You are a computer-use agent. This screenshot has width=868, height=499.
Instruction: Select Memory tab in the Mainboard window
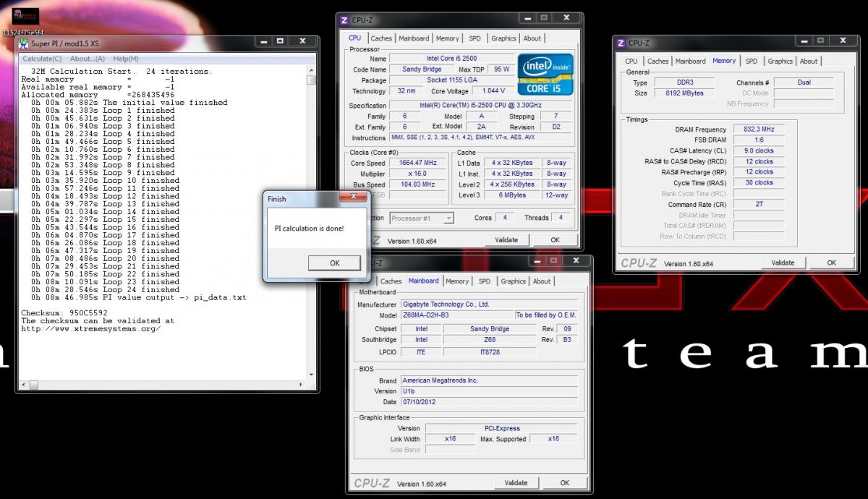click(x=456, y=281)
